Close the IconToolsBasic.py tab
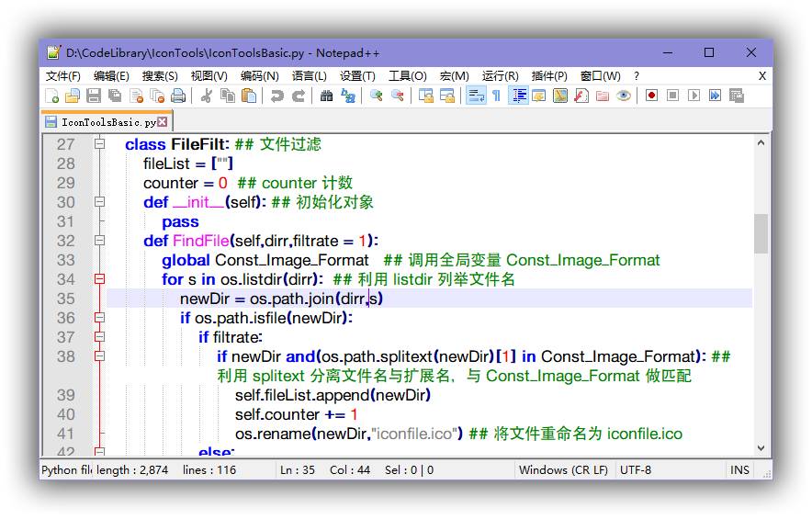812x519 pixels. [163, 121]
